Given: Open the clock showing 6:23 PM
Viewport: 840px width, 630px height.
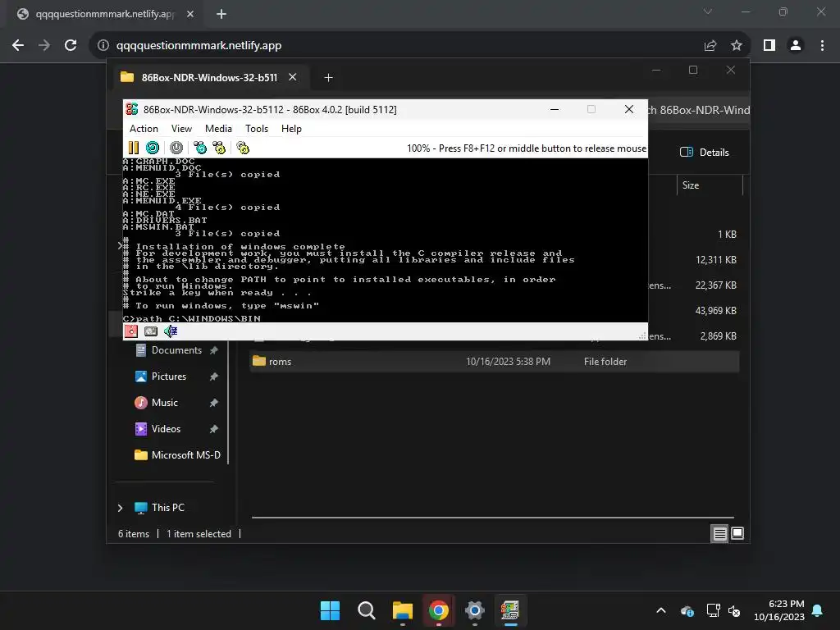Looking at the screenshot, I should pyautogui.click(x=779, y=610).
